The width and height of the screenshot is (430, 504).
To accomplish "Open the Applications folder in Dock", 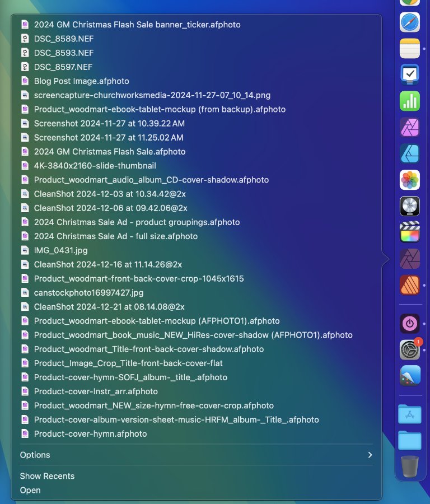I will [410, 414].
